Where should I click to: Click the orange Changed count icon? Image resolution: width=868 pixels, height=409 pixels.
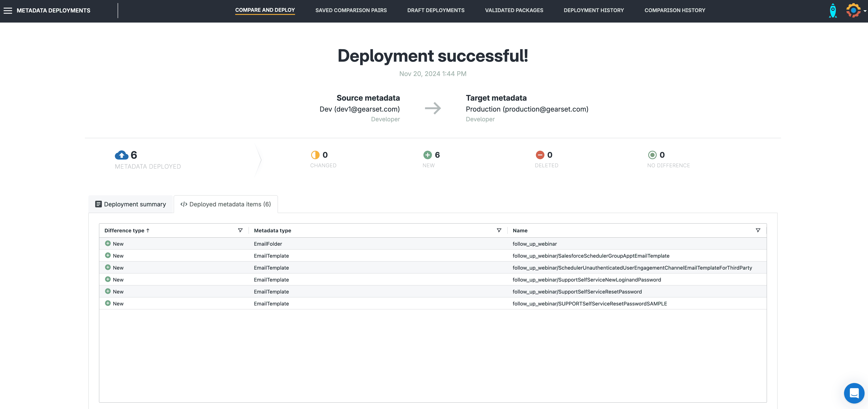pyautogui.click(x=315, y=155)
